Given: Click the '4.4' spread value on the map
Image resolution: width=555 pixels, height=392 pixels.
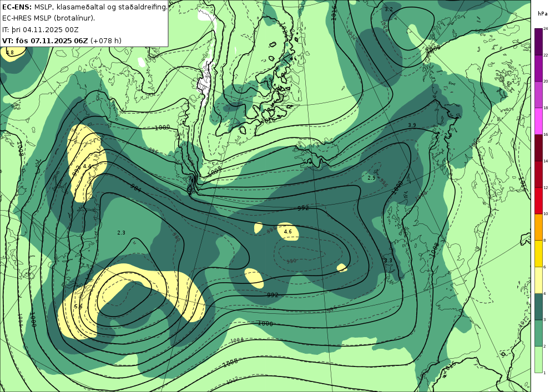Looking at the screenshot, I should point(87,166).
